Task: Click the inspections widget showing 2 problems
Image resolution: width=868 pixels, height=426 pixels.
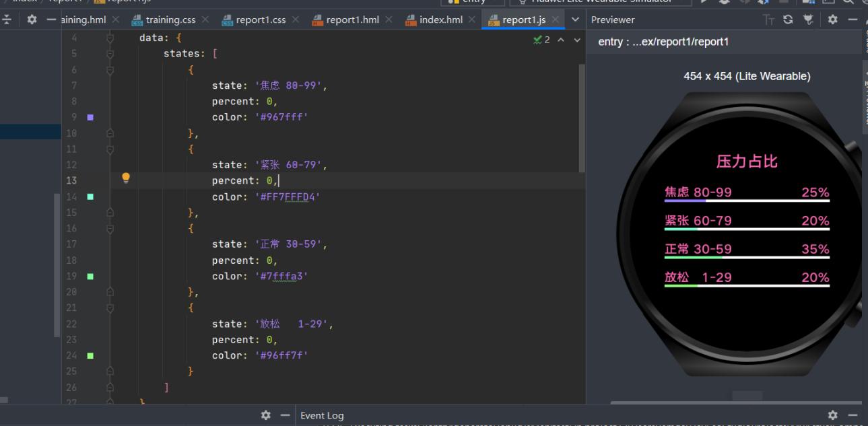Action: point(542,40)
